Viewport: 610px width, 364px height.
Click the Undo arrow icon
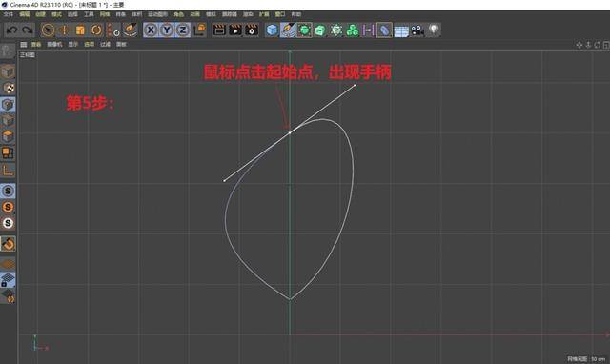(12, 30)
